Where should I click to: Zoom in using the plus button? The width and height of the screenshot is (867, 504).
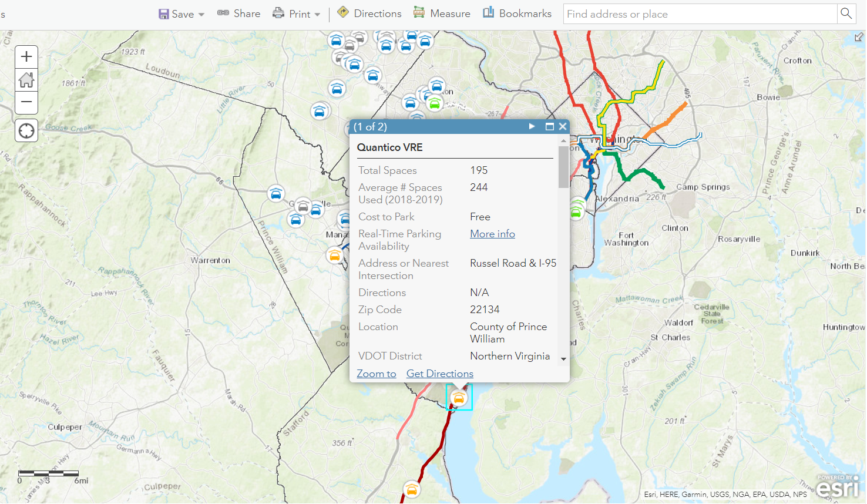[x=26, y=56]
